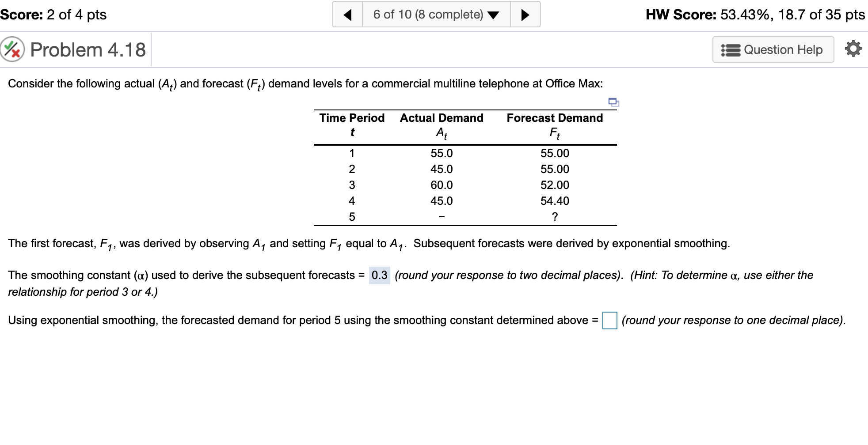The image size is (868, 445).
Task: Select the highlighted 0.3 smoothing constant answer
Action: click(x=379, y=275)
